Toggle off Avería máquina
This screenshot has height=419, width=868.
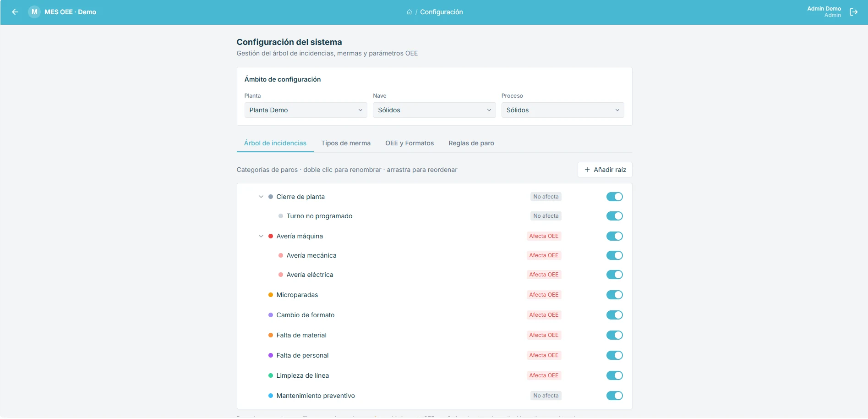click(615, 236)
